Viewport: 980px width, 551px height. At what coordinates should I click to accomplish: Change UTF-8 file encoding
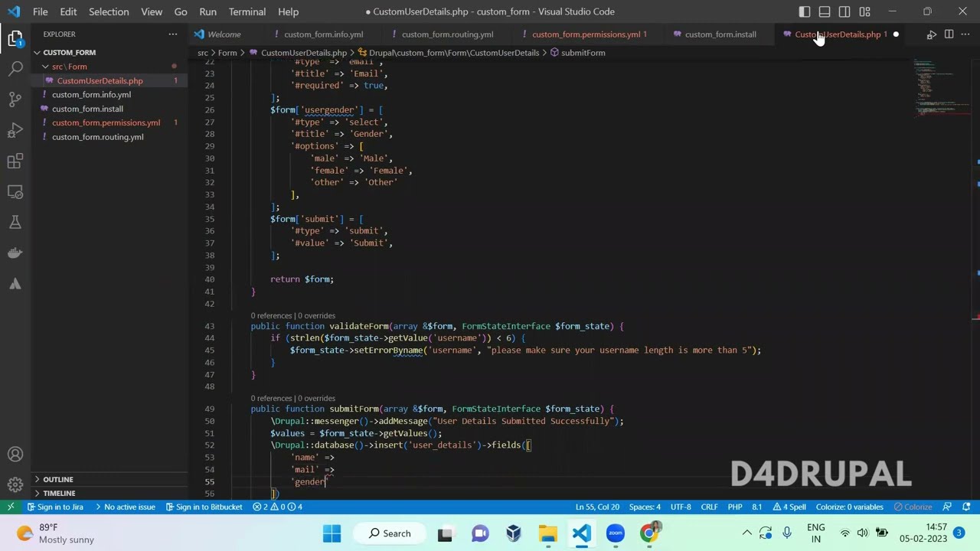pos(681,507)
